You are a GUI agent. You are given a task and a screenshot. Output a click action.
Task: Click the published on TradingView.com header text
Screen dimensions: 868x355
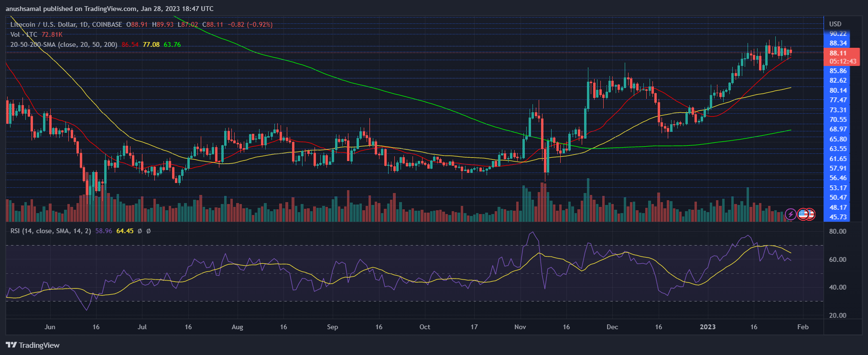(x=109, y=9)
